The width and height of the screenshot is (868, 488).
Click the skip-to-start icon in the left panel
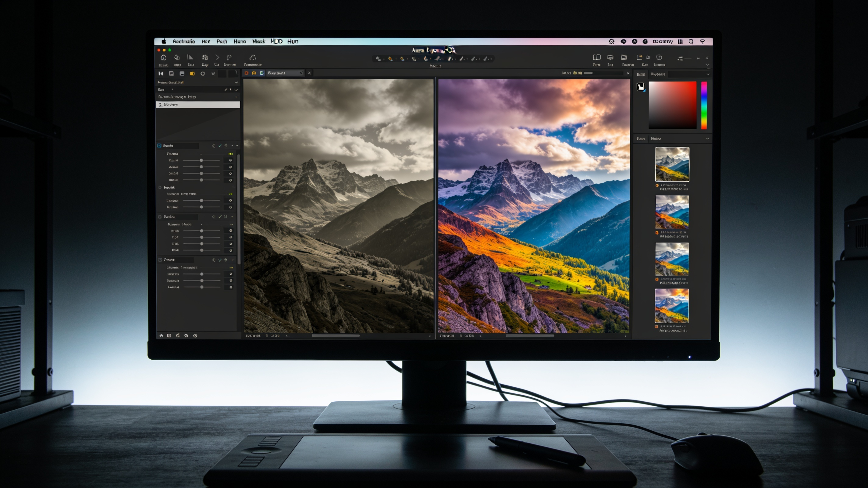(x=161, y=73)
